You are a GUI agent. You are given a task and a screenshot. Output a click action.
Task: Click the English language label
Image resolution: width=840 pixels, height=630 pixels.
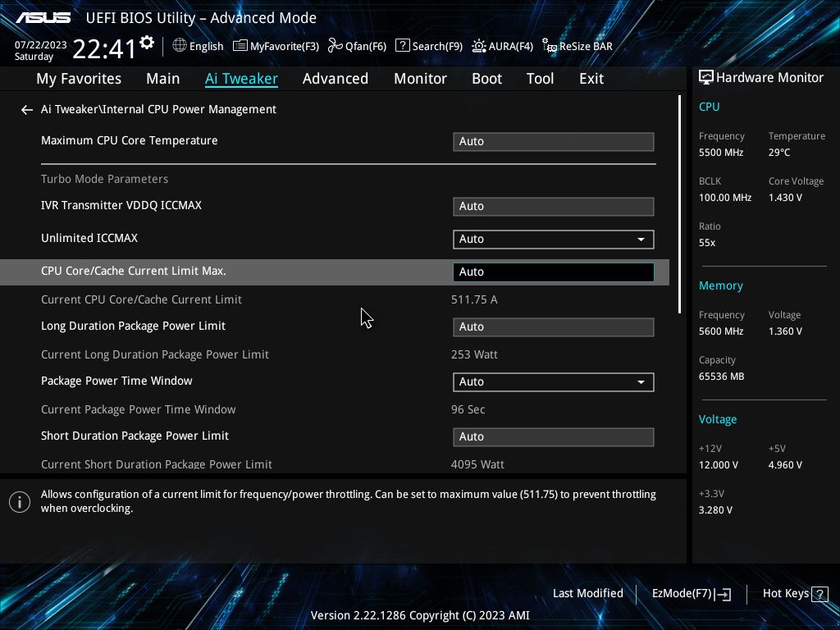(x=206, y=47)
